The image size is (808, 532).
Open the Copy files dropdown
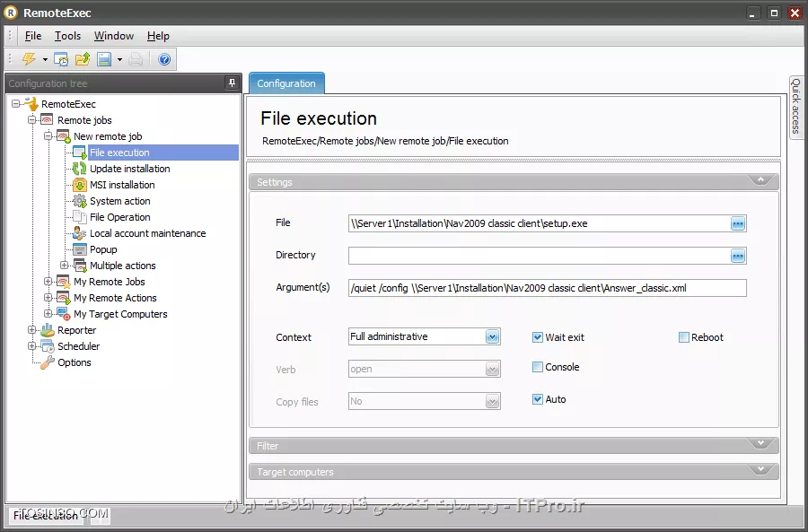[x=492, y=401]
